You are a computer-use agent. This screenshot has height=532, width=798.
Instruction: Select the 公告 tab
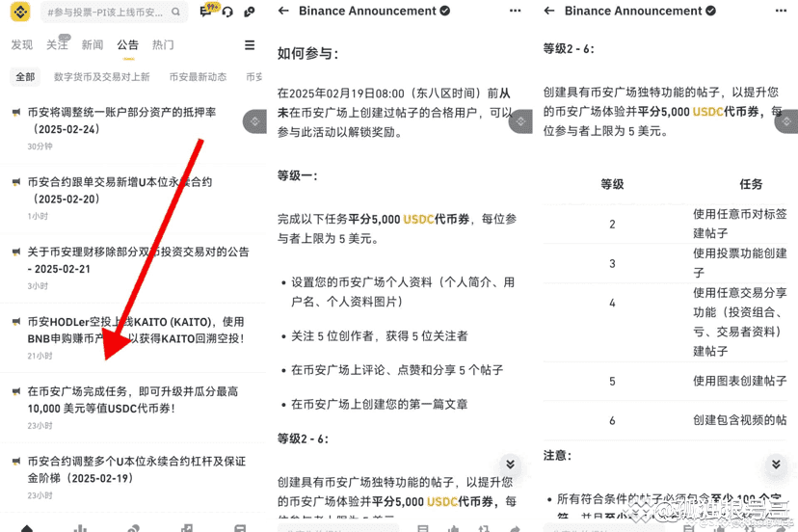click(128, 44)
